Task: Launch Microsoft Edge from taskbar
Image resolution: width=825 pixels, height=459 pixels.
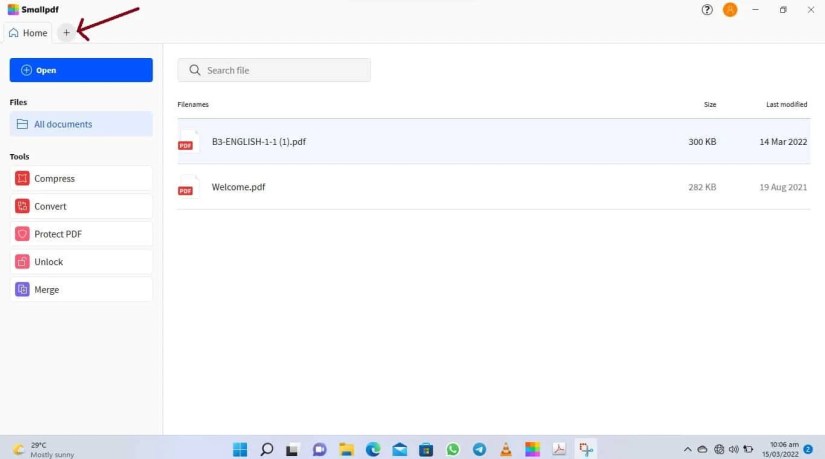Action: point(373,449)
